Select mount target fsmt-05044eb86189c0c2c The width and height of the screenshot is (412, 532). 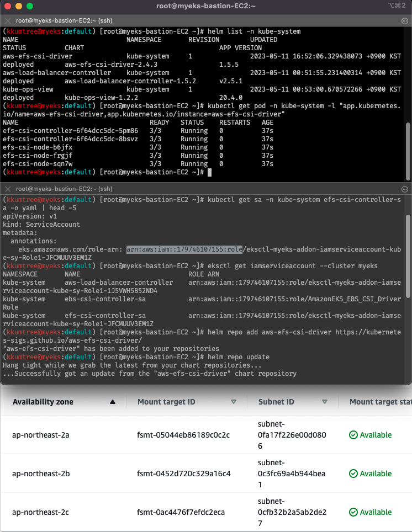183,435
